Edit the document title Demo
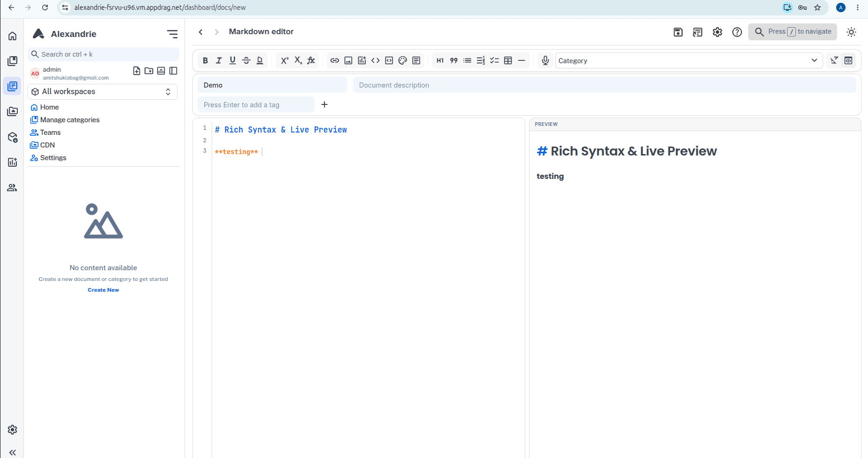 [272, 85]
